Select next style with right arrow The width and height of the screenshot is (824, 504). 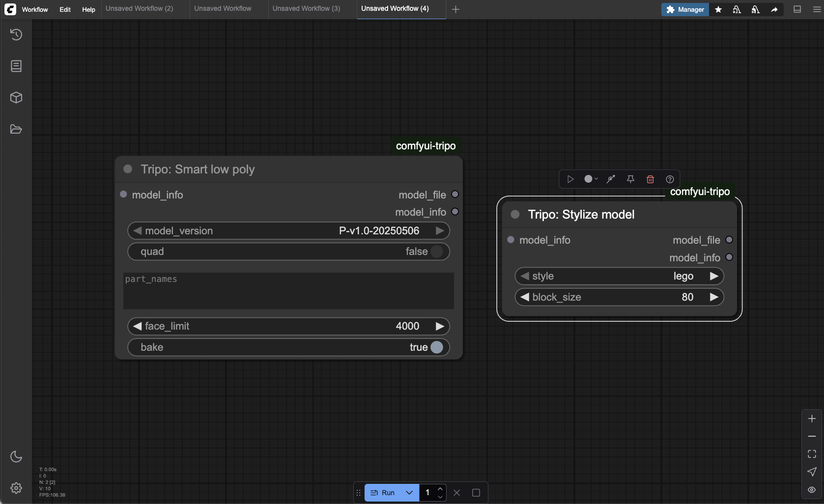[x=714, y=276]
